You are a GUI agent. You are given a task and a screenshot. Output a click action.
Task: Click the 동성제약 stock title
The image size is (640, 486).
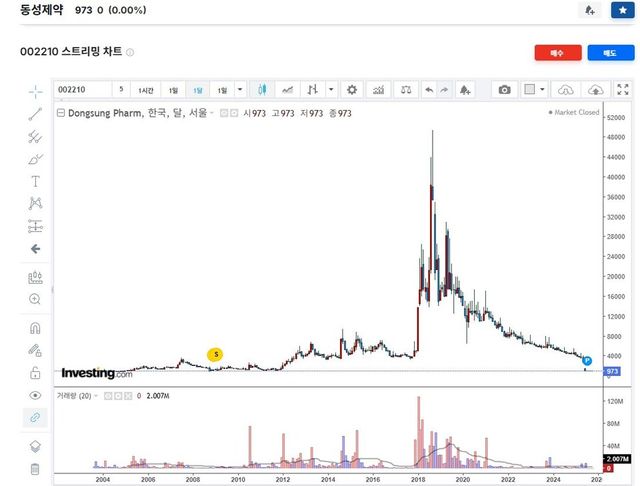[x=42, y=9]
